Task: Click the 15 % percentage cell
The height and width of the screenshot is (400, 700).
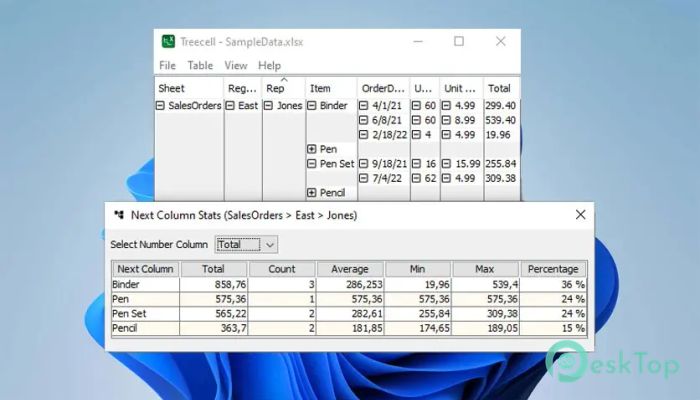Action: tap(553, 328)
